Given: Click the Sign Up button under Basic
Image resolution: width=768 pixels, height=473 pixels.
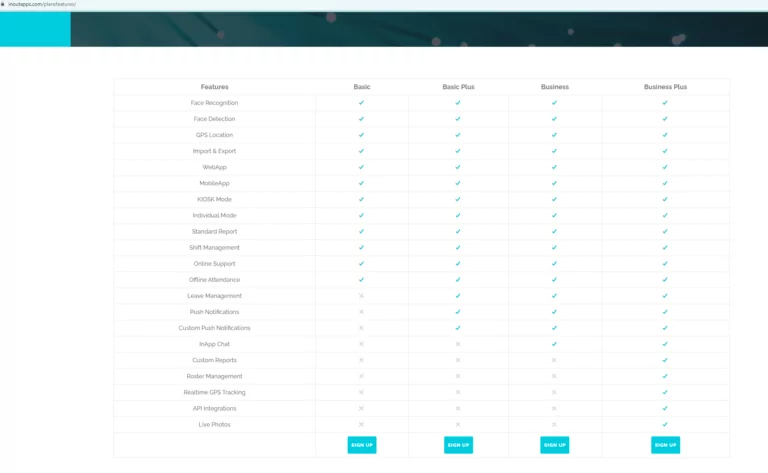Looking at the screenshot, I should click(x=362, y=445).
